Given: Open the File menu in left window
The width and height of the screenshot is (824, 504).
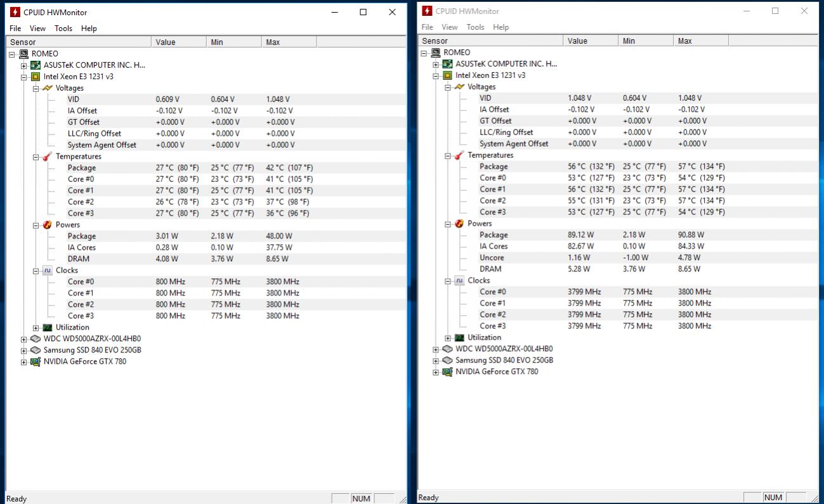Looking at the screenshot, I should (x=15, y=29).
